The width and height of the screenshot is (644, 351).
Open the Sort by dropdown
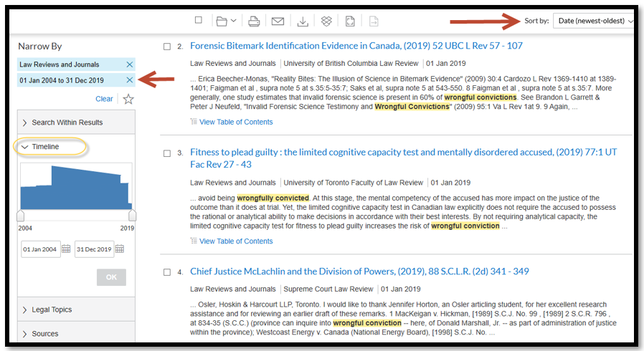[x=594, y=21]
